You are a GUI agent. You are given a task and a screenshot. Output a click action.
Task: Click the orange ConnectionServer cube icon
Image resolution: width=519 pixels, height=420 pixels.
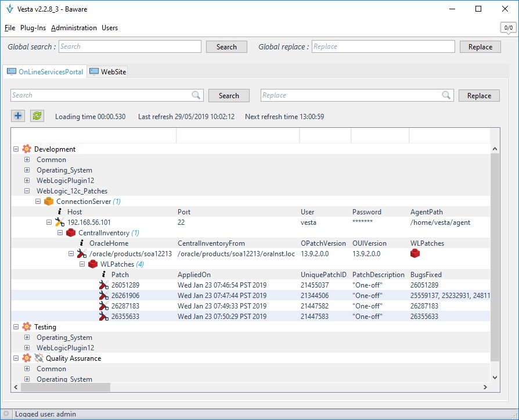point(49,202)
